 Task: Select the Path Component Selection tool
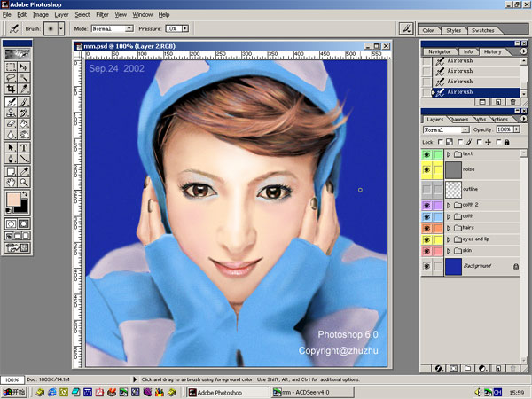pos(11,147)
